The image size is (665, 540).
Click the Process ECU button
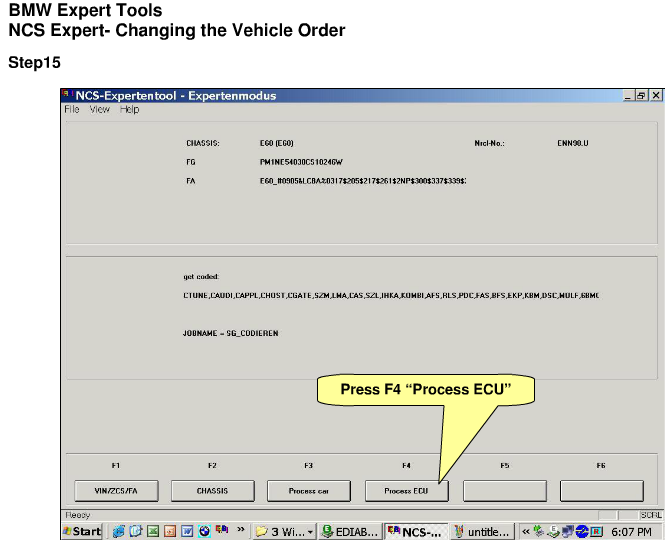coord(406,491)
